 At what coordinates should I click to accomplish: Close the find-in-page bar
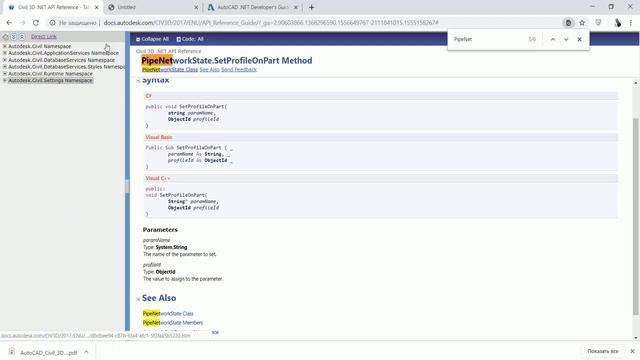point(580,40)
